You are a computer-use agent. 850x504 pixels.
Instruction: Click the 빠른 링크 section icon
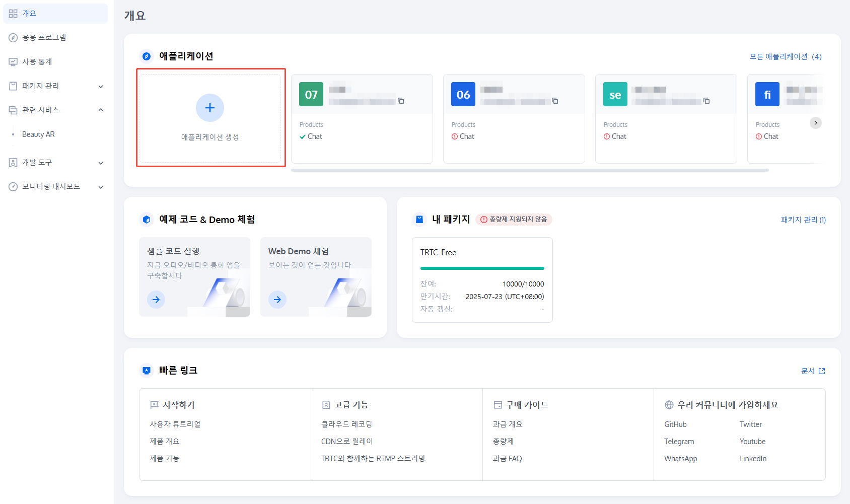[x=147, y=371]
